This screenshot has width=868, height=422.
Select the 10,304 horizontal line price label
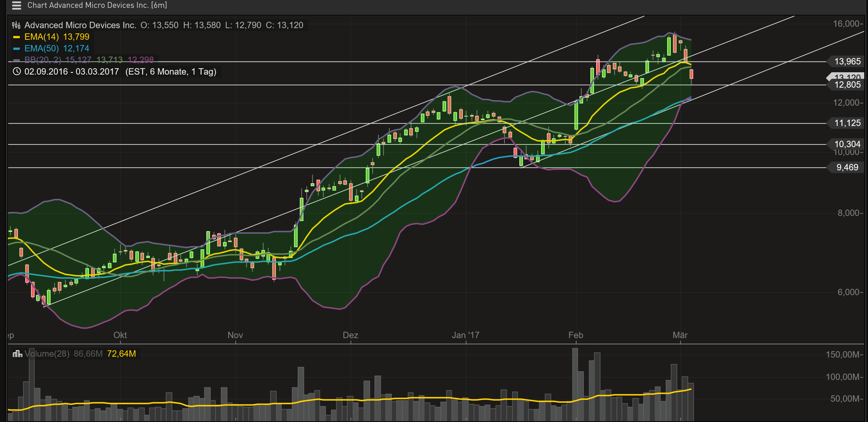pyautogui.click(x=847, y=144)
